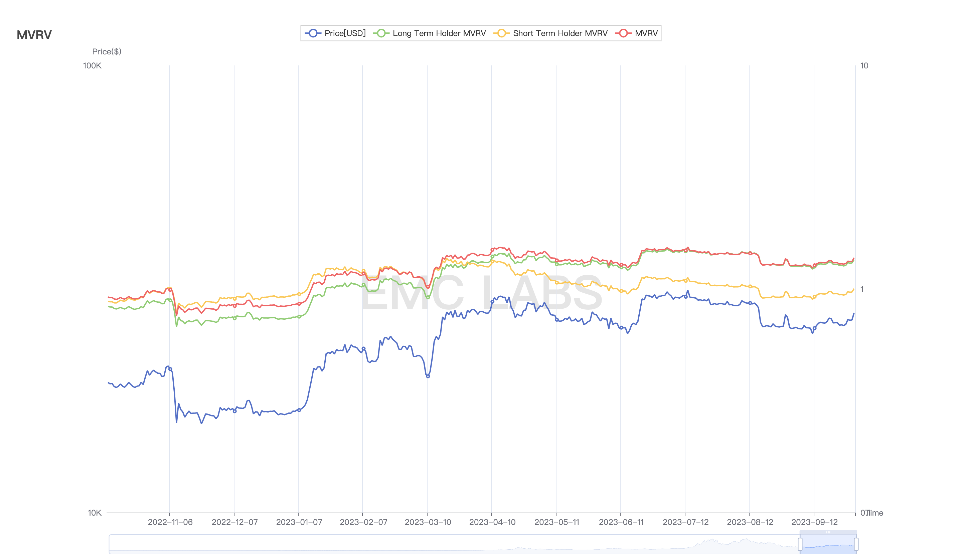Click the MVRV chart title
Image resolution: width=962 pixels, height=560 pixels.
[34, 35]
